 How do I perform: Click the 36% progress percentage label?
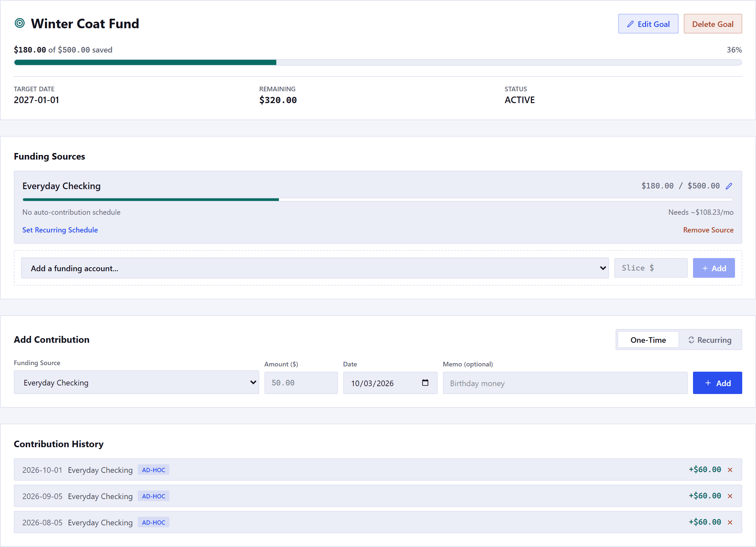(x=734, y=50)
